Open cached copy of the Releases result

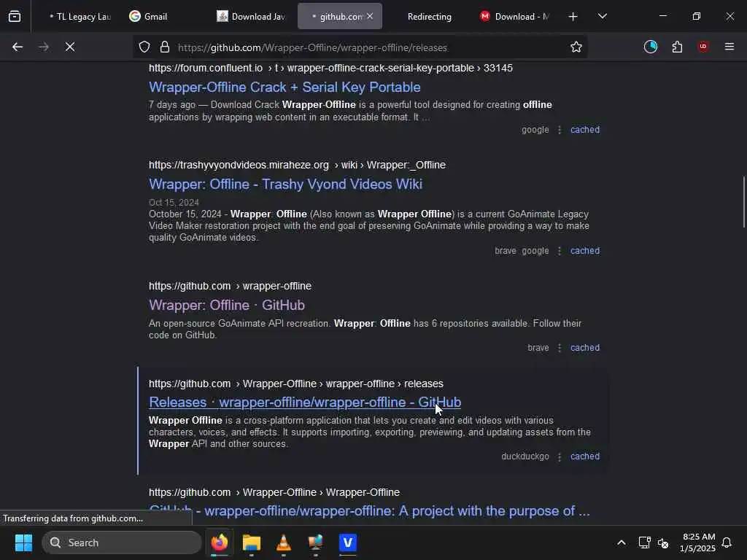click(585, 456)
